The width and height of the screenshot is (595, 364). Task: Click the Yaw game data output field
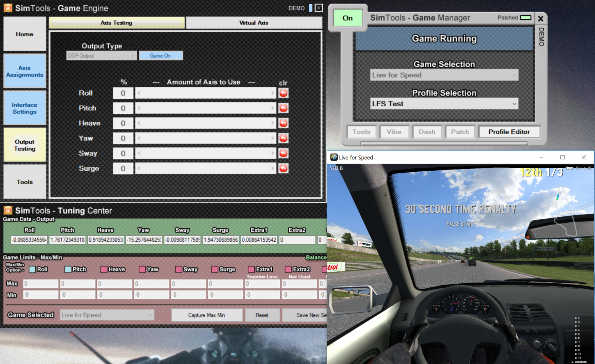point(144,240)
